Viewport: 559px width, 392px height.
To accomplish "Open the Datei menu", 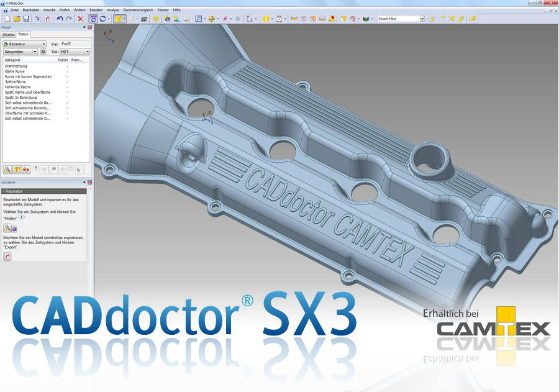I will coord(14,10).
